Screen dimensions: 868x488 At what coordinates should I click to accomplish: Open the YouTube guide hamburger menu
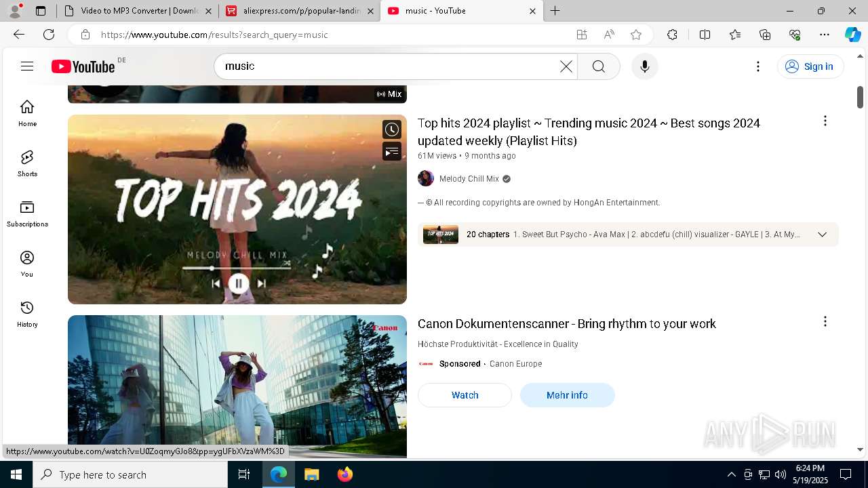27,66
